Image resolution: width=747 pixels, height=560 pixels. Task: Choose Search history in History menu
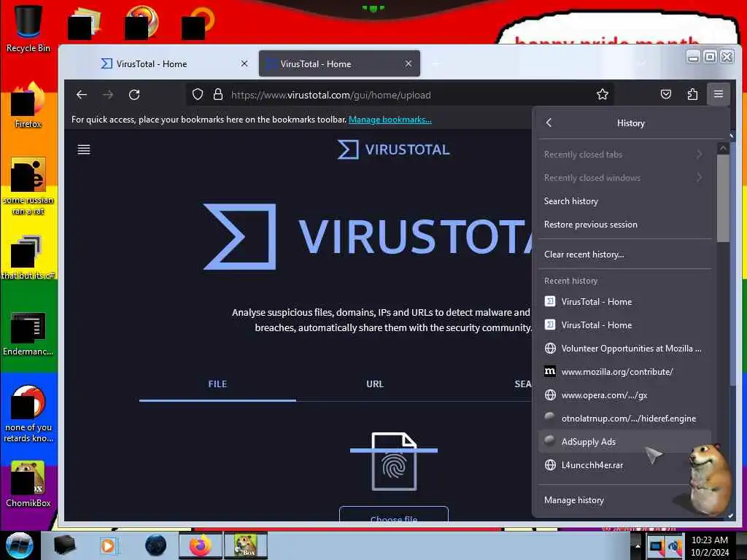tap(624, 201)
